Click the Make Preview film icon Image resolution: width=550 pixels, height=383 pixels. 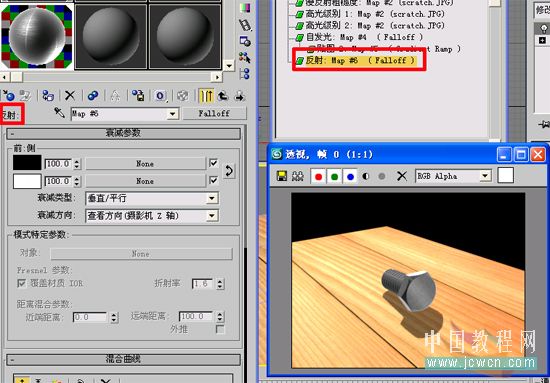coord(245,25)
